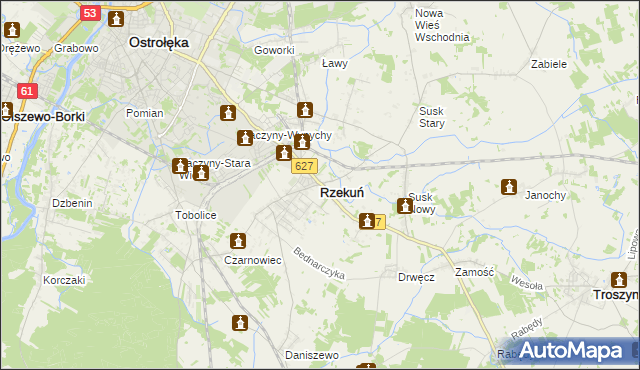Click the Grabowo label
Screen dimensions: 640x370
76,48
